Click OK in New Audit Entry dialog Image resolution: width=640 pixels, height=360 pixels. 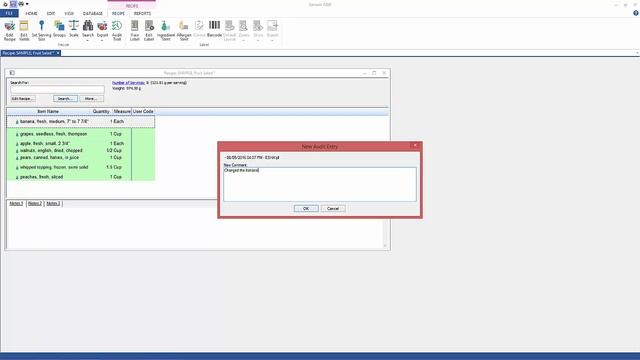point(306,209)
